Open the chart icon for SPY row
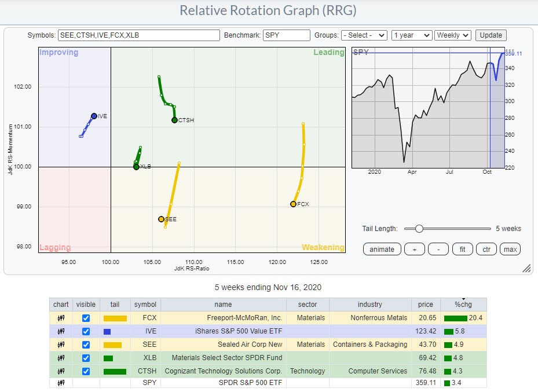This screenshot has width=538, height=392. (x=61, y=383)
